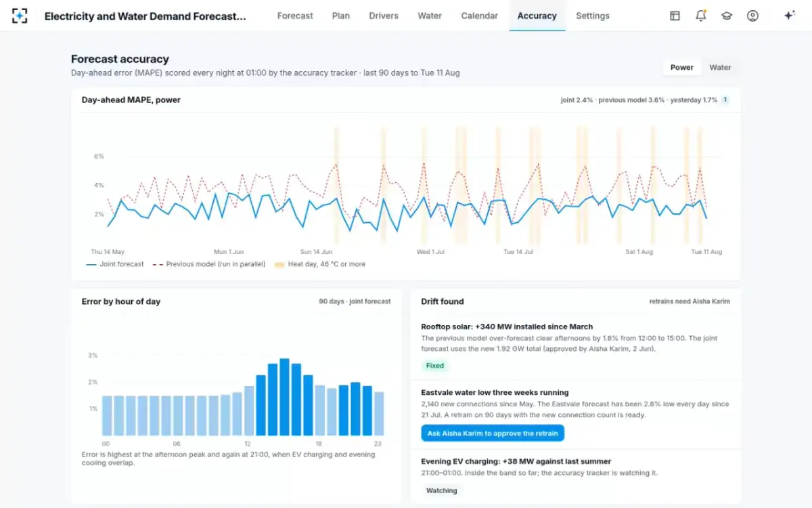Click the Day-ahead MAPE, power heading
The width and height of the screenshot is (812, 508).
(131, 100)
